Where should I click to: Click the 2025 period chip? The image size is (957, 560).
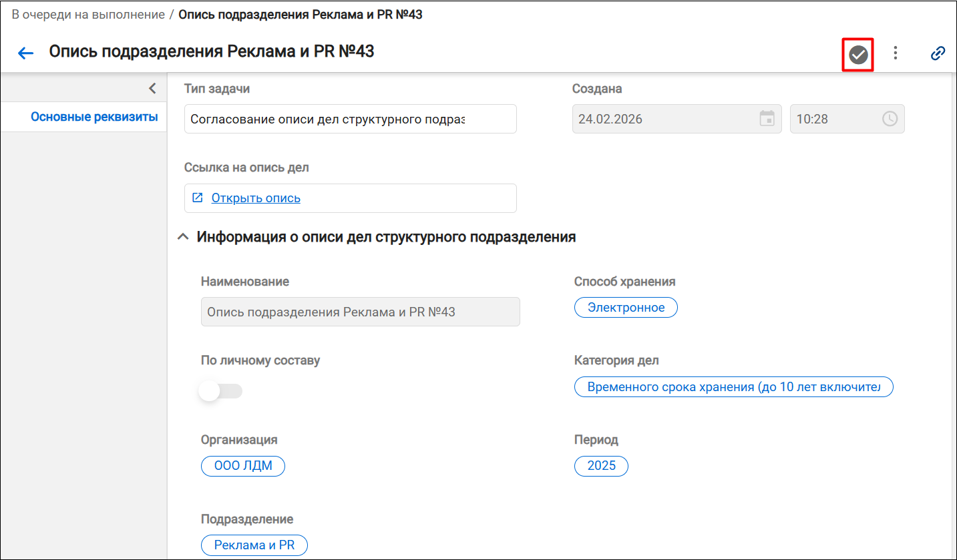(601, 466)
